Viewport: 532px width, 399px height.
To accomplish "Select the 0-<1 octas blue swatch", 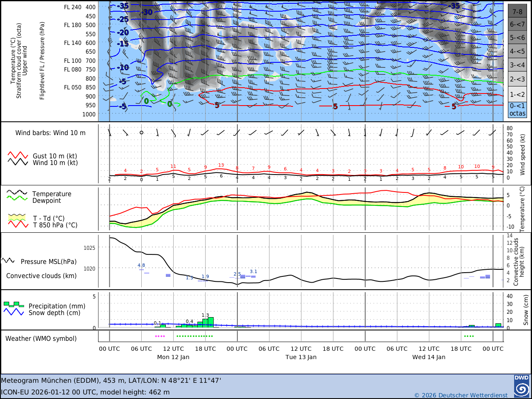I will tap(517, 110).
